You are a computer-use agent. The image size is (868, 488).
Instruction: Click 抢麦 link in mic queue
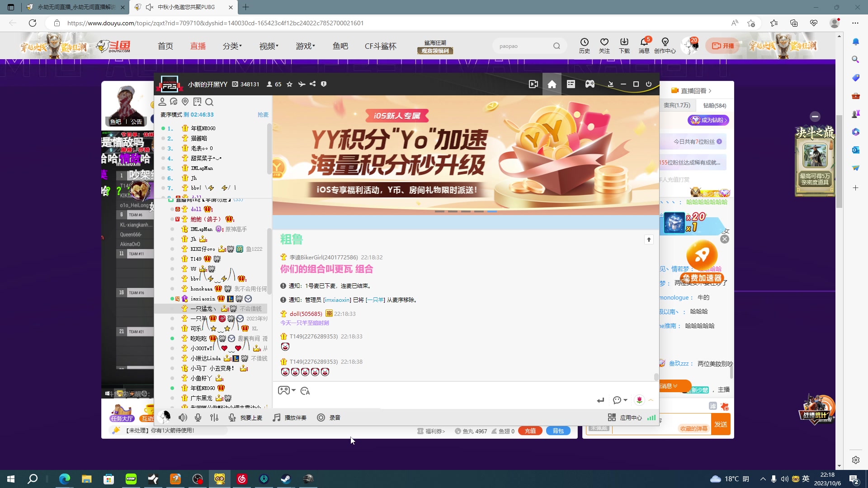(263, 115)
